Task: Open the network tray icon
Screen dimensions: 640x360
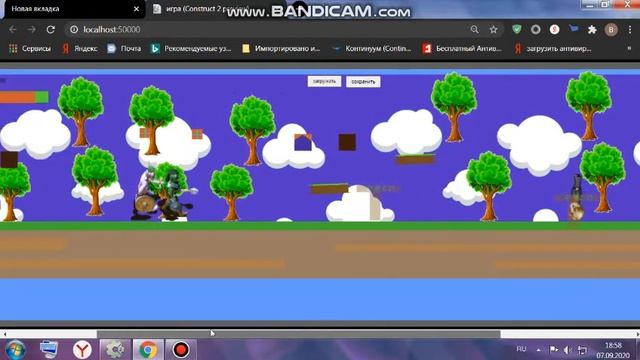Action: click(582, 350)
